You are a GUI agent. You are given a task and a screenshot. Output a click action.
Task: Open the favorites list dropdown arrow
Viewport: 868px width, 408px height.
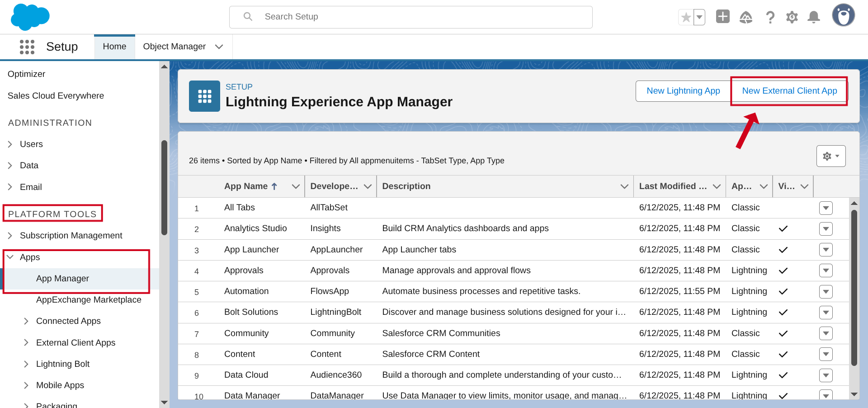699,17
